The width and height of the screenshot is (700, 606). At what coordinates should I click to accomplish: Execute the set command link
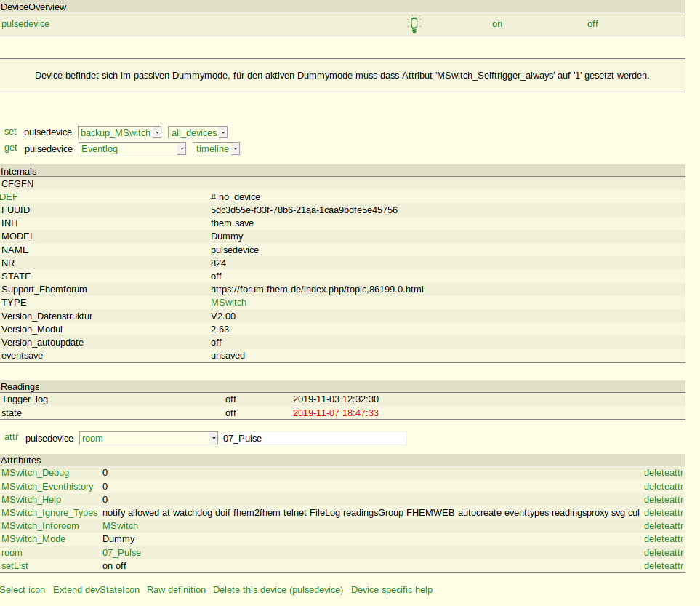(x=10, y=132)
